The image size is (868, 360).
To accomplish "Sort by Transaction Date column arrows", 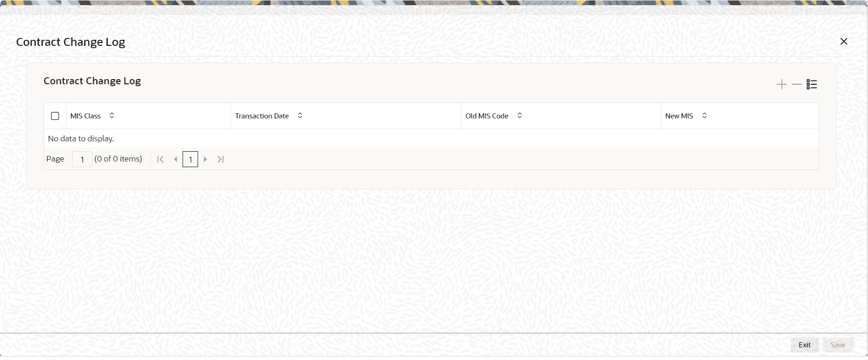I will [x=300, y=116].
